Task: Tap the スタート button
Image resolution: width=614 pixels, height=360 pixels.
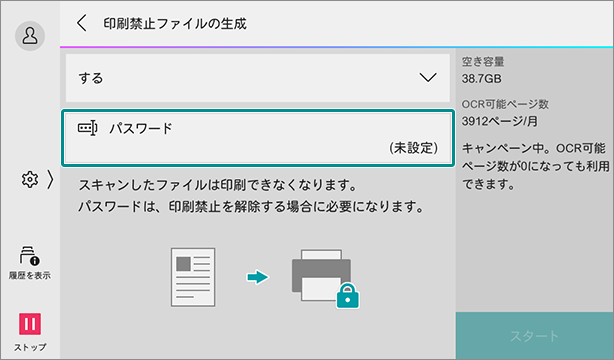Action: pos(535,336)
